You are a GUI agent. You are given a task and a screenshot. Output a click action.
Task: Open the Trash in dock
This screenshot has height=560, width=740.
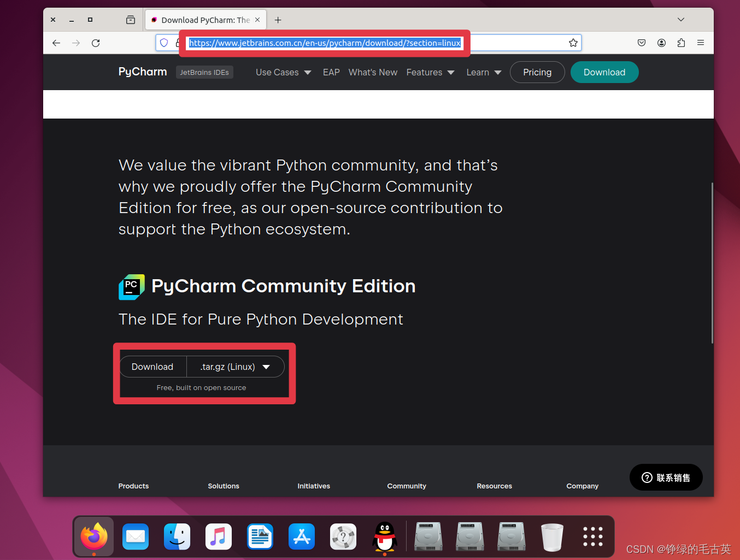pyautogui.click(x=552, y=537)
